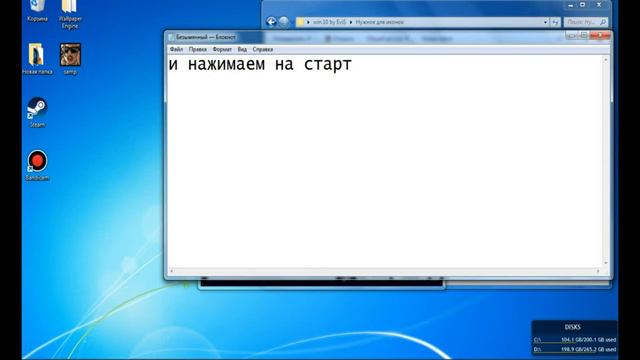
Task: Open the Wallpaper Engine desktop folder
Action: [x=70, y=13]
